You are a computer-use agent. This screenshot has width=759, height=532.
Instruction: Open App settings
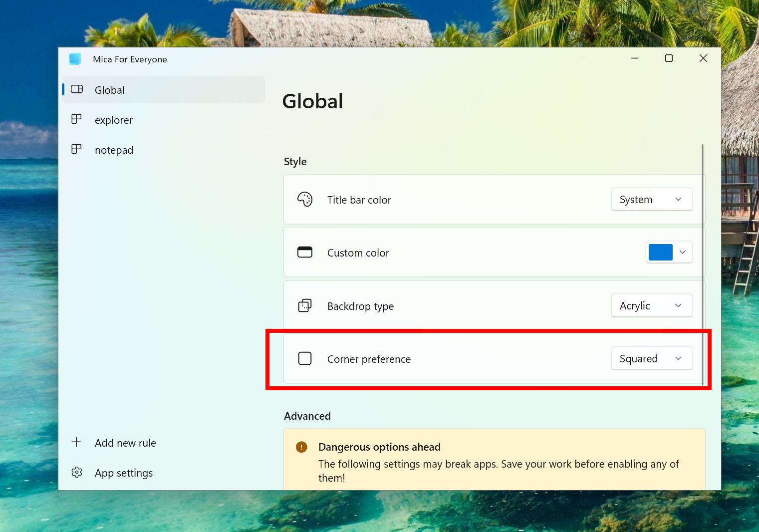[x=164, y=473]
